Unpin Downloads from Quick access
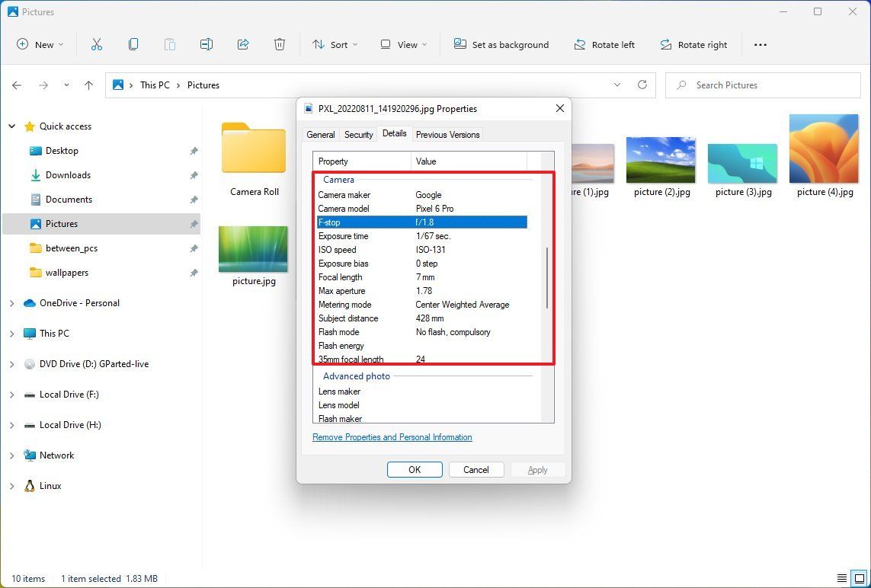This screenshot has height=588, width=871. click(194, 175)
